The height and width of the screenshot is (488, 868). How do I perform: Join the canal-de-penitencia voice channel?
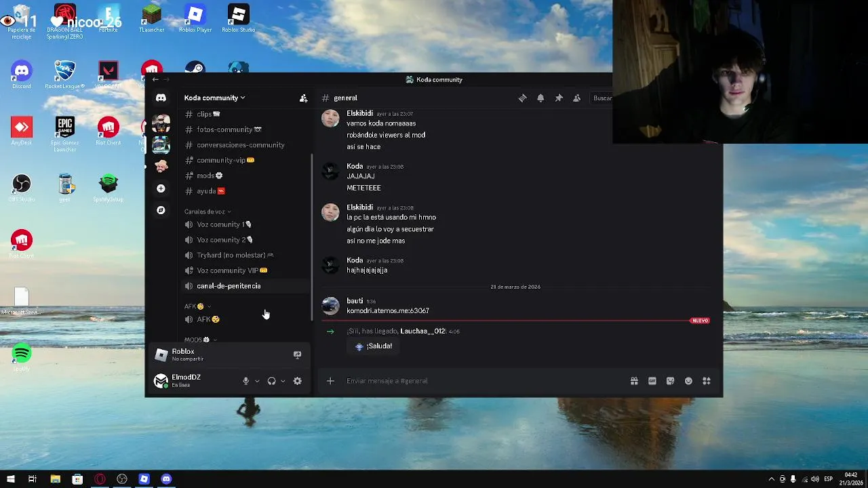245,286
